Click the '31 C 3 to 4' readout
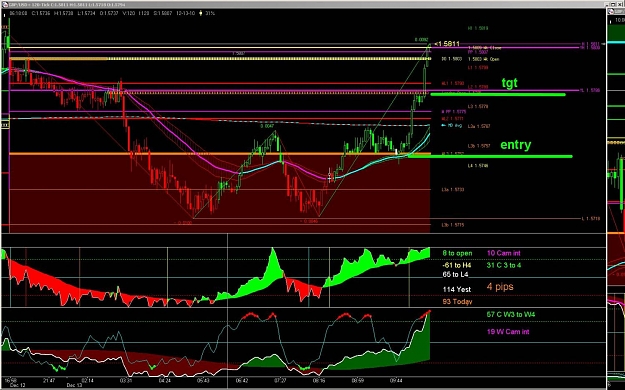The image size is (625, 390). pos(503,265)
